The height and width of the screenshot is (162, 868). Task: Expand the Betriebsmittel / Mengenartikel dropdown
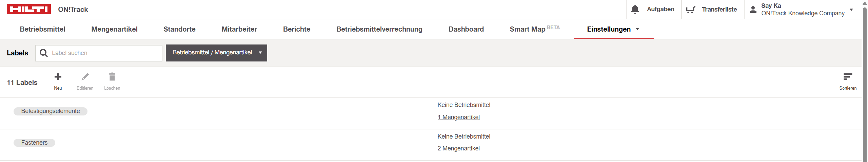(216, 53)
